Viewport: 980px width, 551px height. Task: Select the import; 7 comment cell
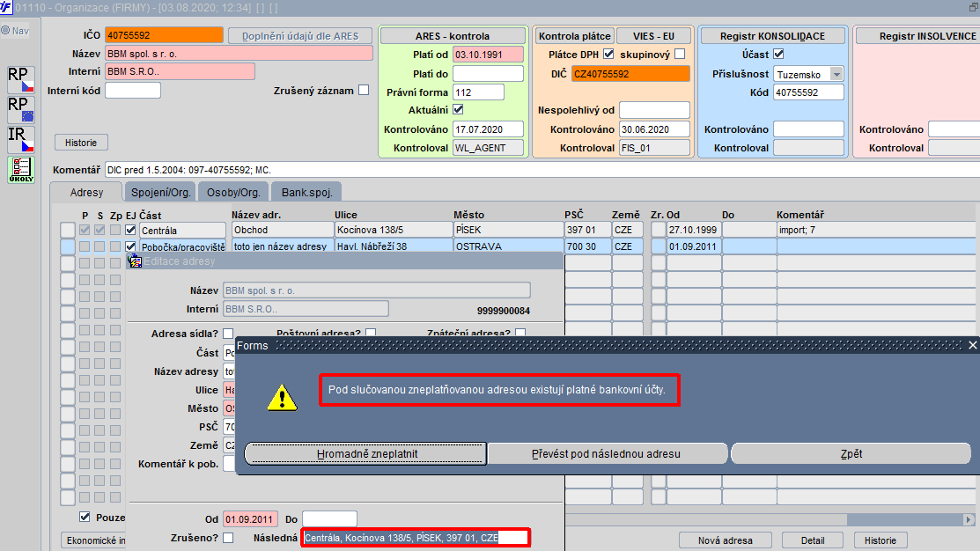click(875, 230)
